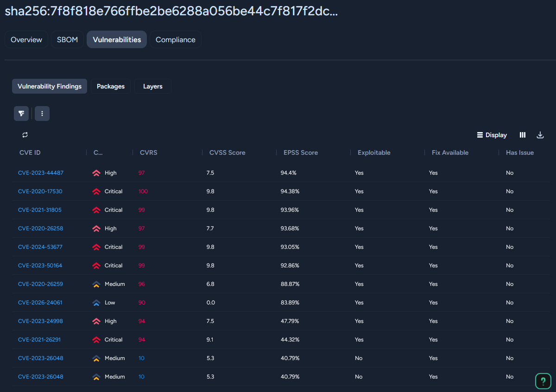The image size is (556, 392).
Task: Click the Critical severity icon for CVE-2023-50164
Action: pos(96,266)
